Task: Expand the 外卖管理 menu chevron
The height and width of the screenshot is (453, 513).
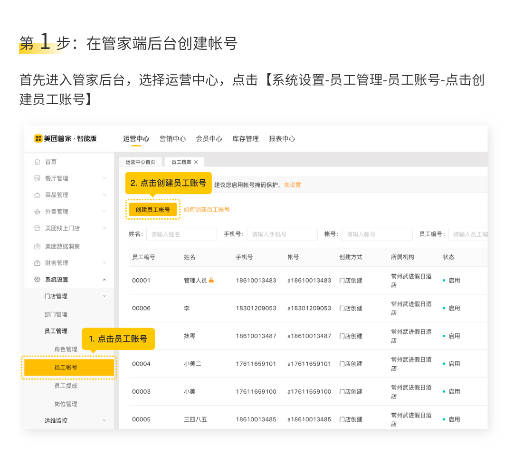Action: [x=104, y=212]
